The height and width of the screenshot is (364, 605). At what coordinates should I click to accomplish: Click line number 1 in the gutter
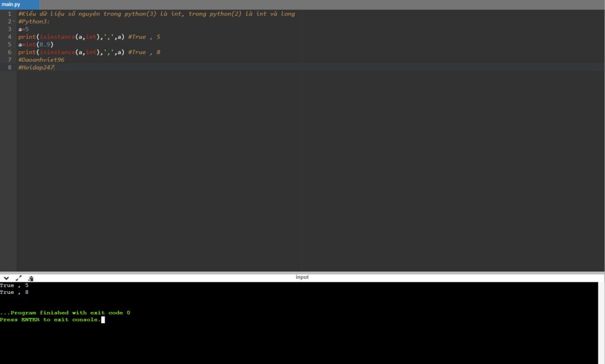(x=9, y=14)
